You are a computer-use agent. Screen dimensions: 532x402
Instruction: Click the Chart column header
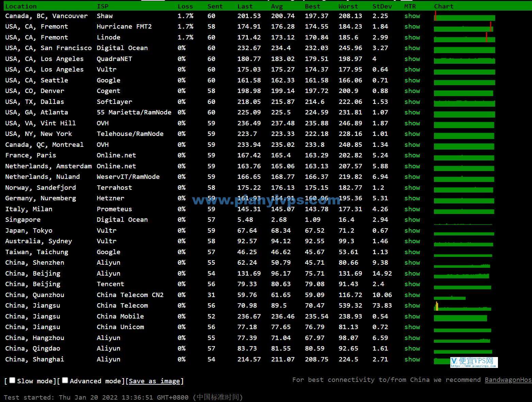point(444,6)
